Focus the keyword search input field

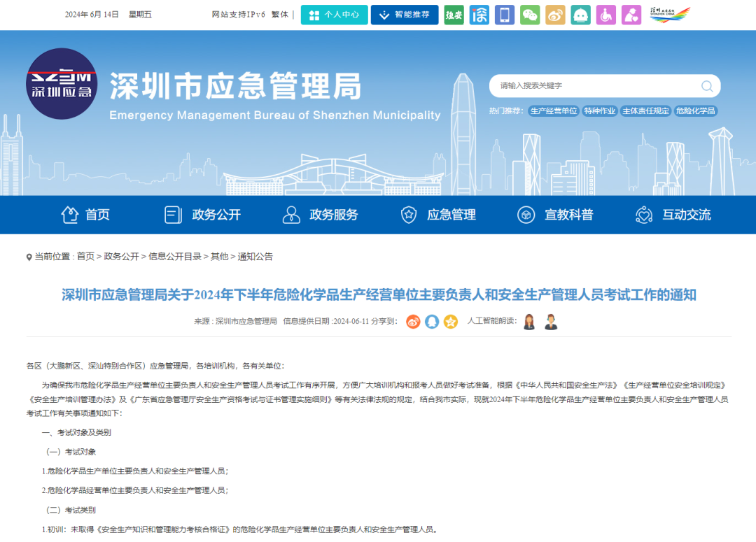pyautogui.click(x=595, y=86)
